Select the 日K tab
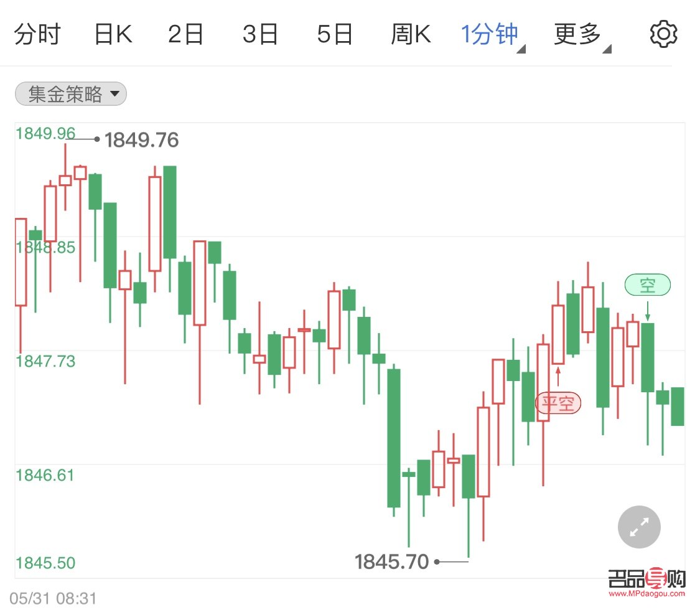The height and width of the screenshot is (612, 700). tap(113, 34)
